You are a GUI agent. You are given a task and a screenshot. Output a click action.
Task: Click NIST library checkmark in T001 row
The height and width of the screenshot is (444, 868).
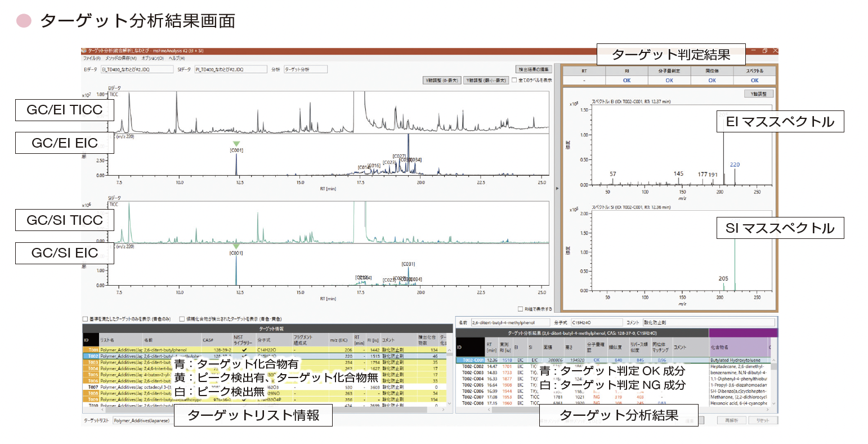244,350
